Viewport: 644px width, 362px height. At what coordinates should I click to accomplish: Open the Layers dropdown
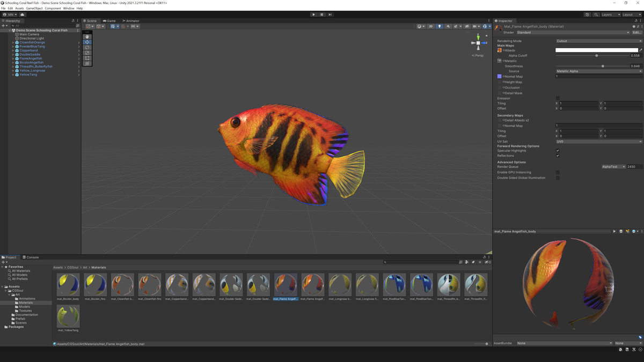click(611, 14)
